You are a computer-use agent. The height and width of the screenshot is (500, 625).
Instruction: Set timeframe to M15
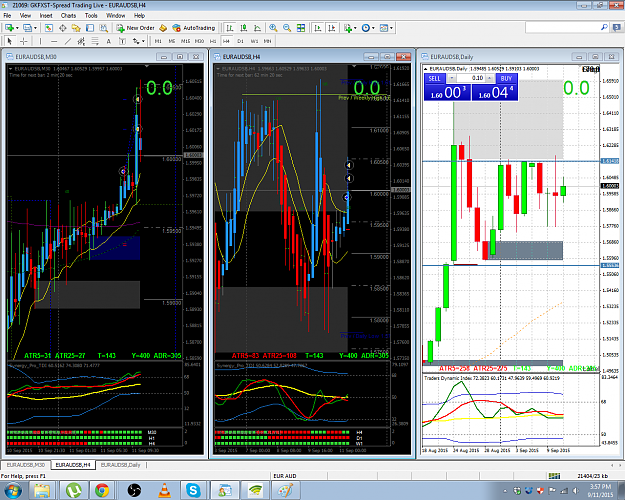[185, 41]
